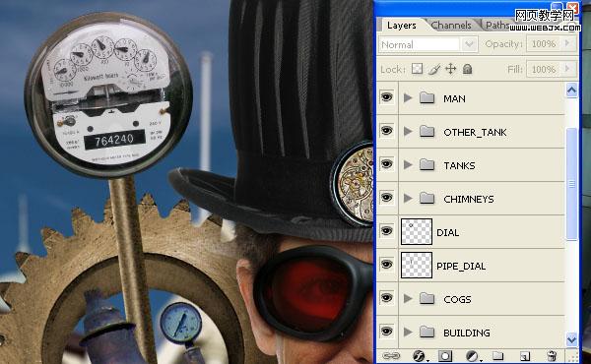Screen dimensions: 591x364
Task: Add a layer mask
Action: (x=445, y=356)
